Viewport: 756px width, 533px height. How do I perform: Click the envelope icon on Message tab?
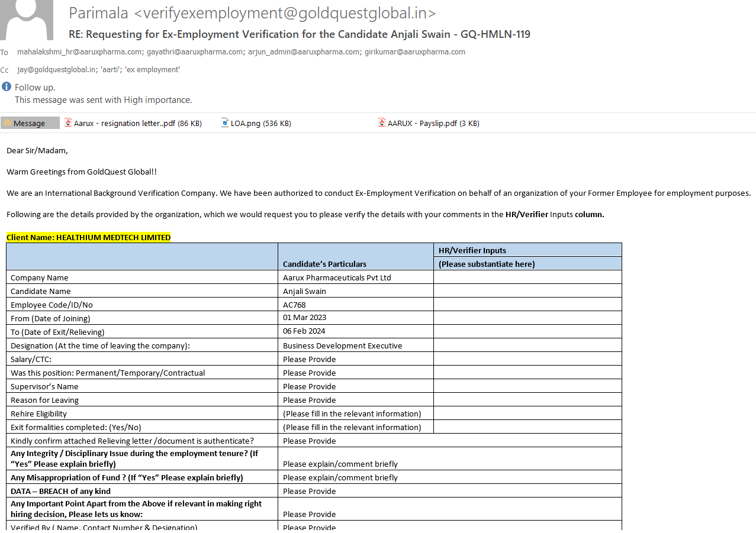[7, 123]
